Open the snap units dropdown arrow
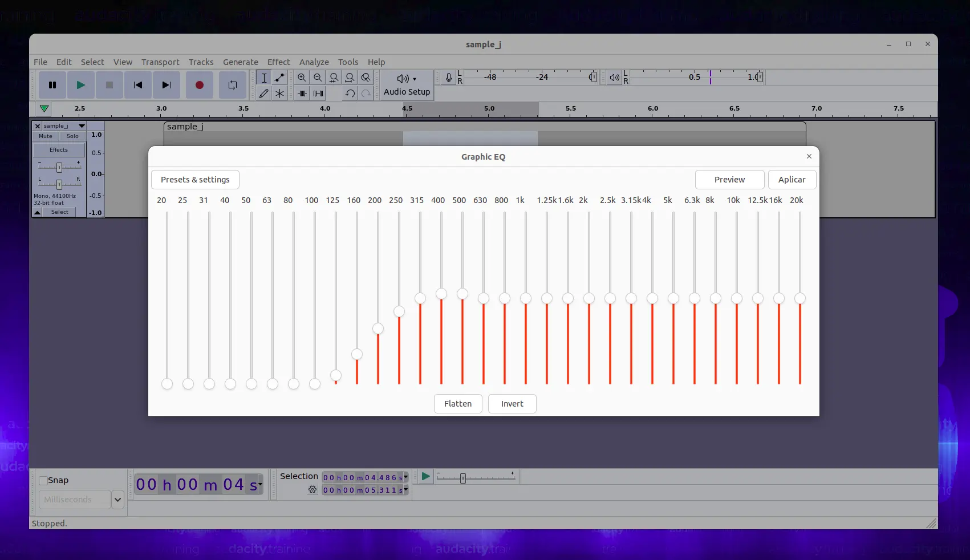This screenshot has height=560, width=970. 117,500
